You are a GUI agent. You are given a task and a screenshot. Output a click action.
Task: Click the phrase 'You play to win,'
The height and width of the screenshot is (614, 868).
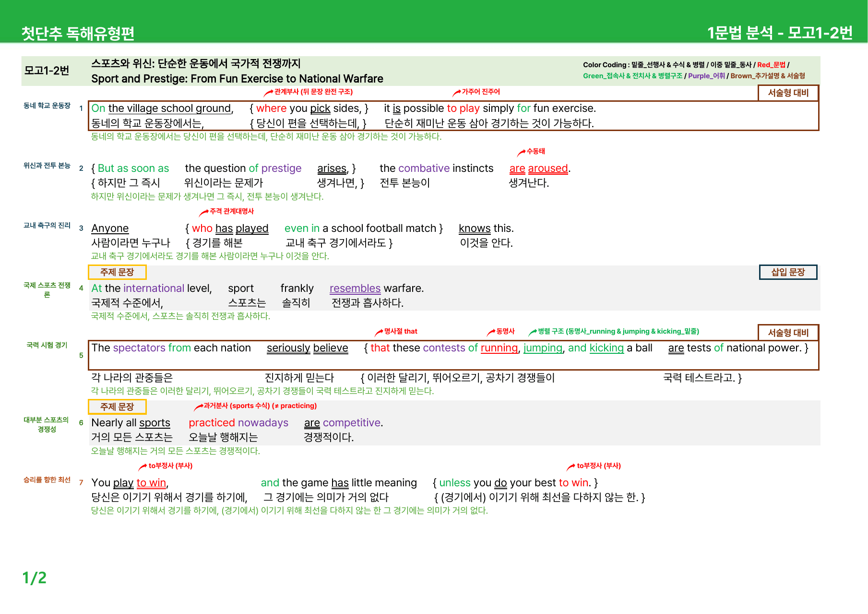130,483
